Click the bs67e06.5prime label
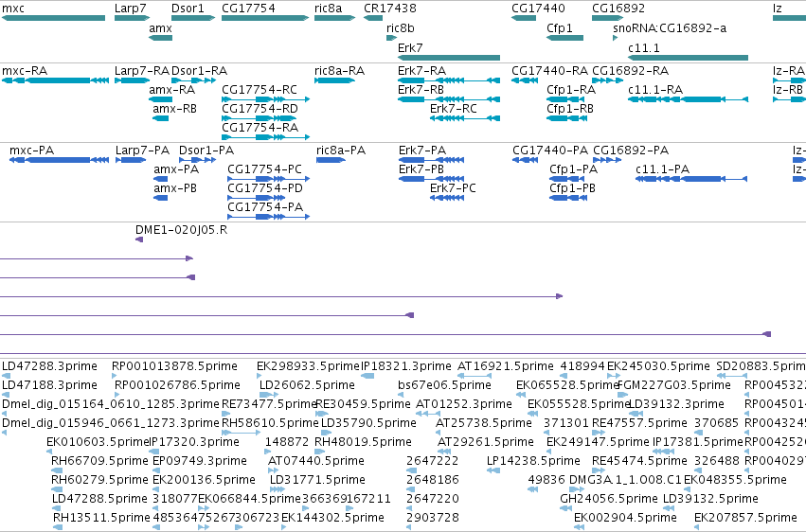 tap(444, 385)
